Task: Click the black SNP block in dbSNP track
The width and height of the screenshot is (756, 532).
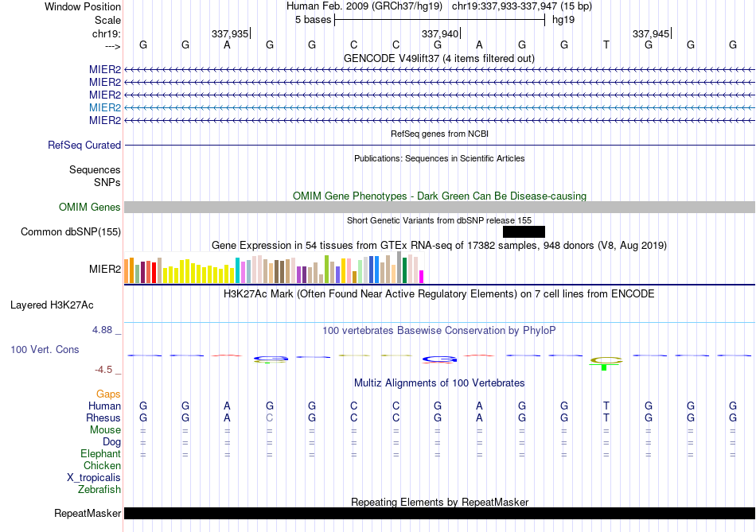Action: coord(524,231)
